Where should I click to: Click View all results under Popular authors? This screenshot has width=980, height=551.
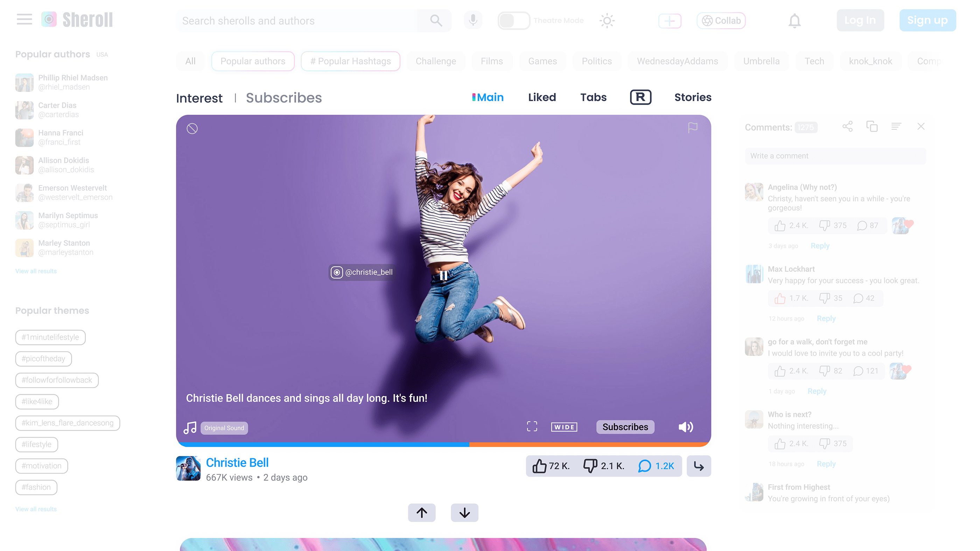coord(36,271)
